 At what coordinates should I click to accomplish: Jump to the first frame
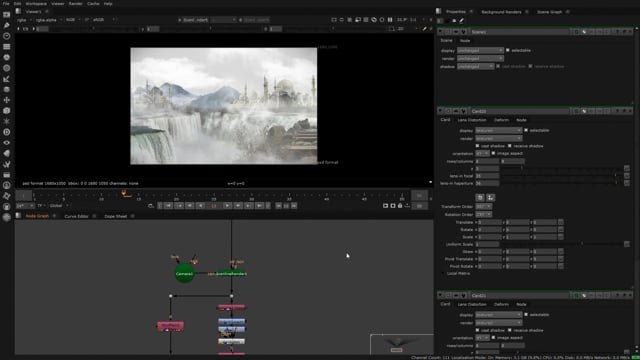(168, 206)
